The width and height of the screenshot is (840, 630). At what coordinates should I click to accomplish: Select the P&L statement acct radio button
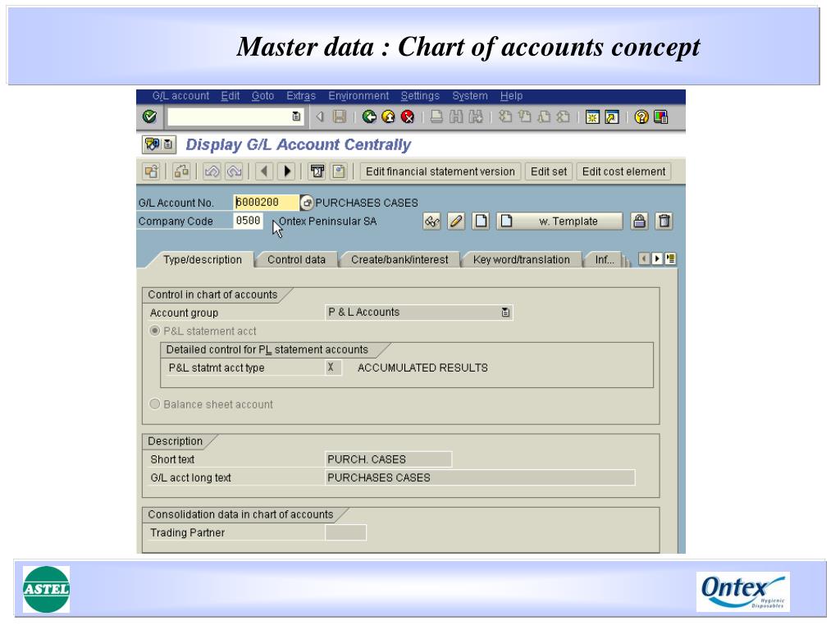point(155,331)
